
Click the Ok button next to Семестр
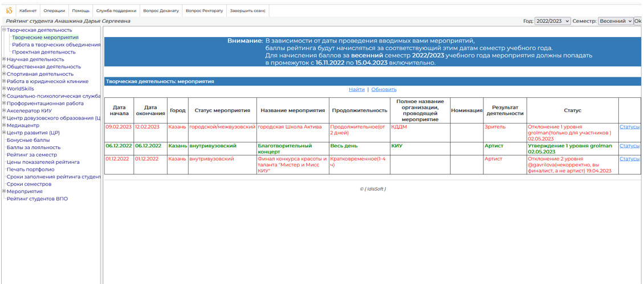[x=639, y=21]
